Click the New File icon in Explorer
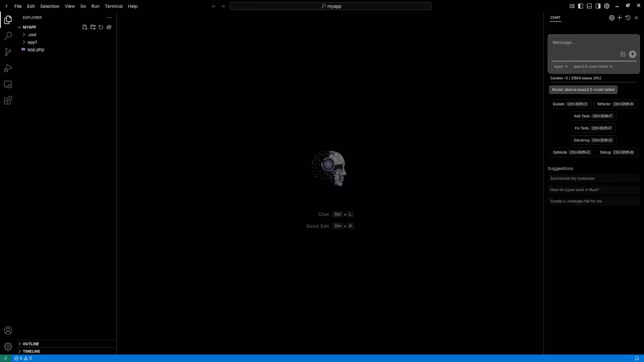The width and height of the screenshot is (644, 362). [x=85, y=27]
